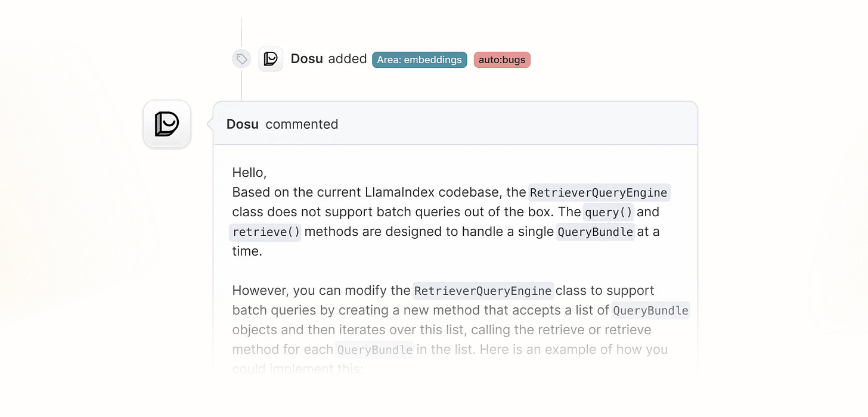Click the 'Hello,' greeting line
868x417 pixels.
[249, 173]
